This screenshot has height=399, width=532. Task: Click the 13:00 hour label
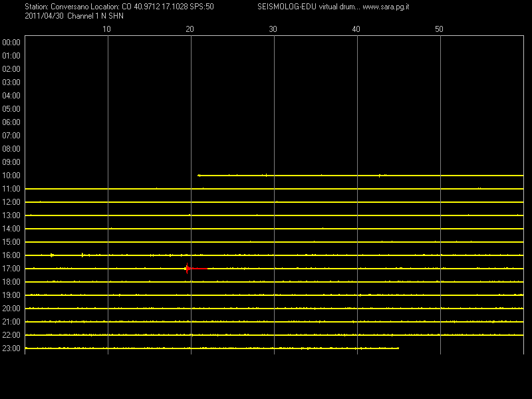[11, 215]
